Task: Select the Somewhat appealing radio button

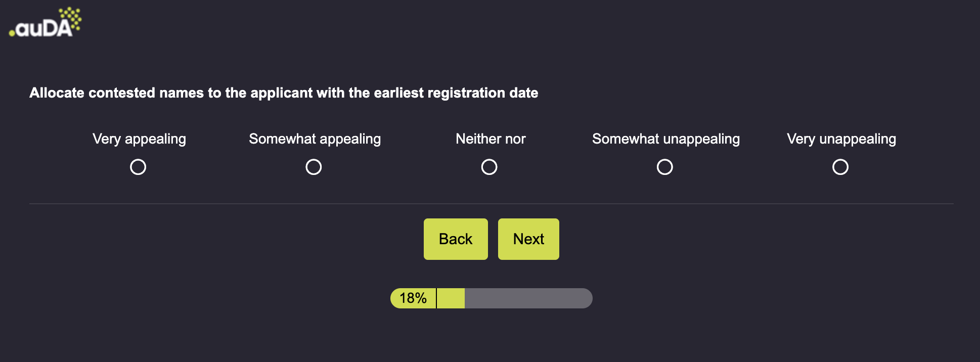Action: click(x=314, y=167)
